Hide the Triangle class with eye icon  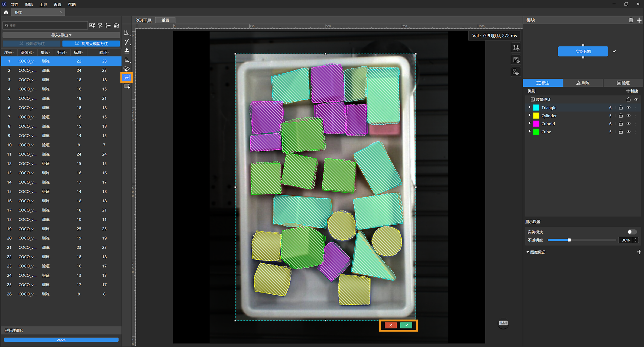629,107
